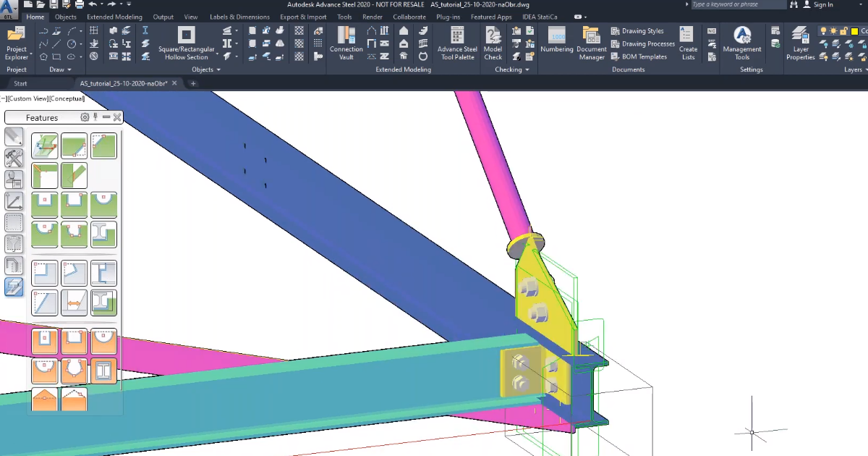This screenshot has width=868, height=456.
Task: Pin the Features palette with pushpin
Action: pos(95,117)
